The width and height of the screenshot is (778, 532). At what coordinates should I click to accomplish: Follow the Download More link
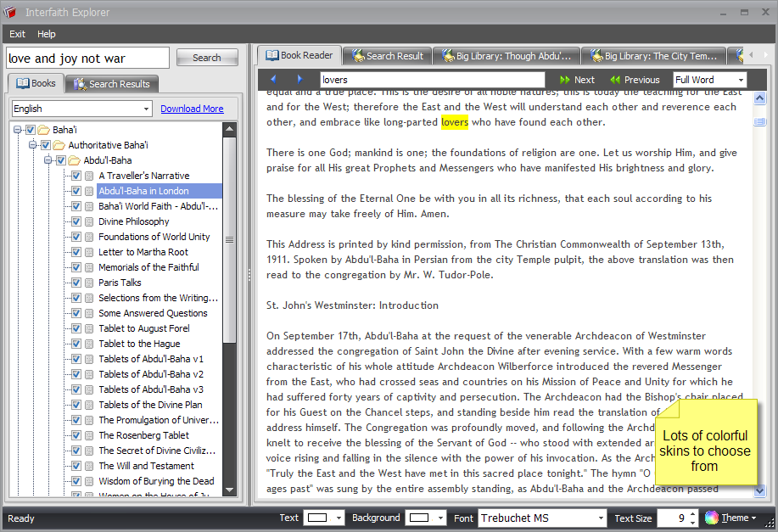192,109
